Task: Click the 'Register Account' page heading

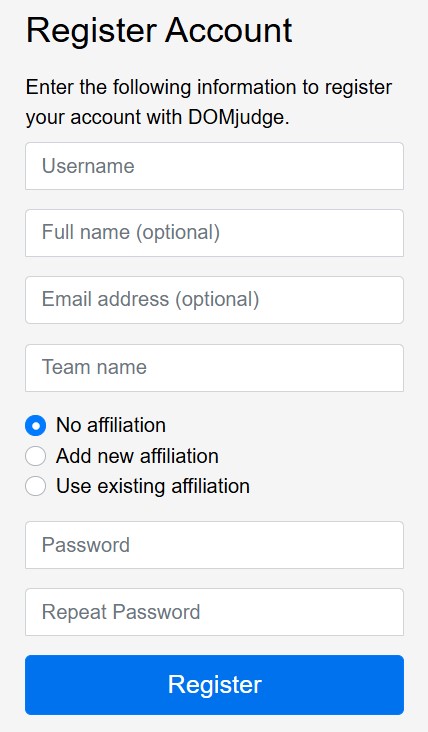Action: click(159, 31)
